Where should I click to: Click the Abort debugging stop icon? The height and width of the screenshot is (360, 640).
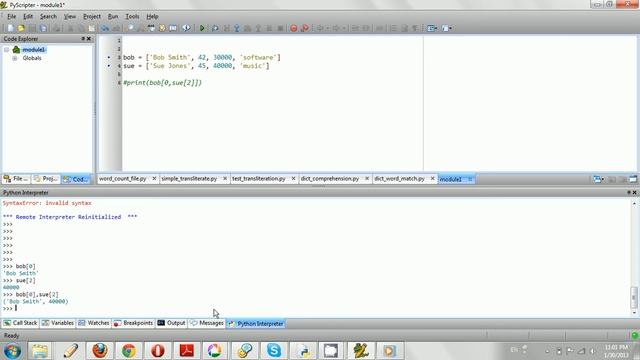pyautogui.click(x=280, y=28)
